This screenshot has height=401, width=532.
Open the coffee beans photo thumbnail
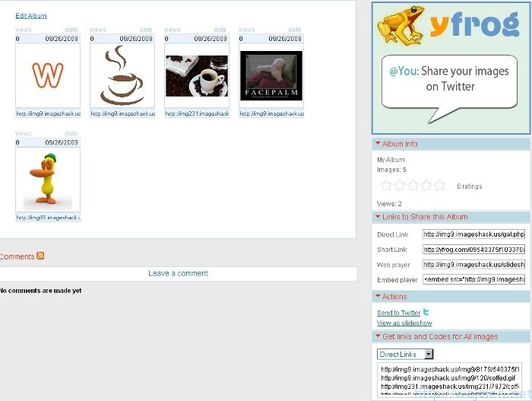coord(197,76)
